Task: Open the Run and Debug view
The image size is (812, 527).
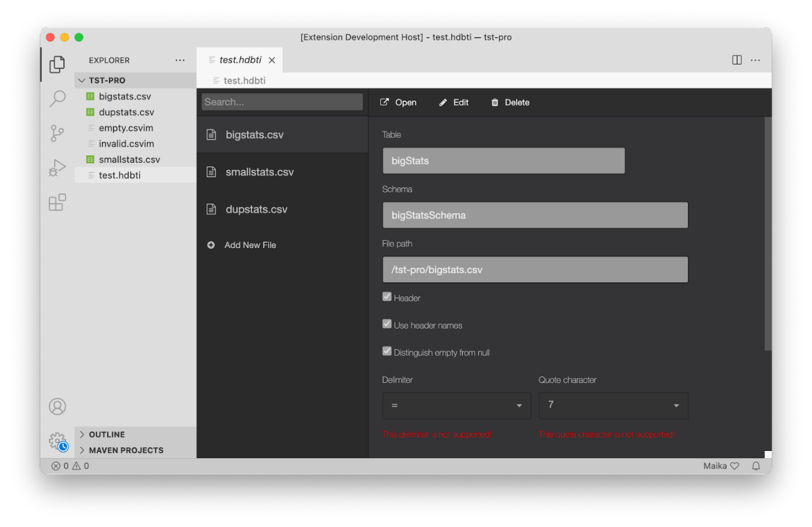Action: pos(57,168)
